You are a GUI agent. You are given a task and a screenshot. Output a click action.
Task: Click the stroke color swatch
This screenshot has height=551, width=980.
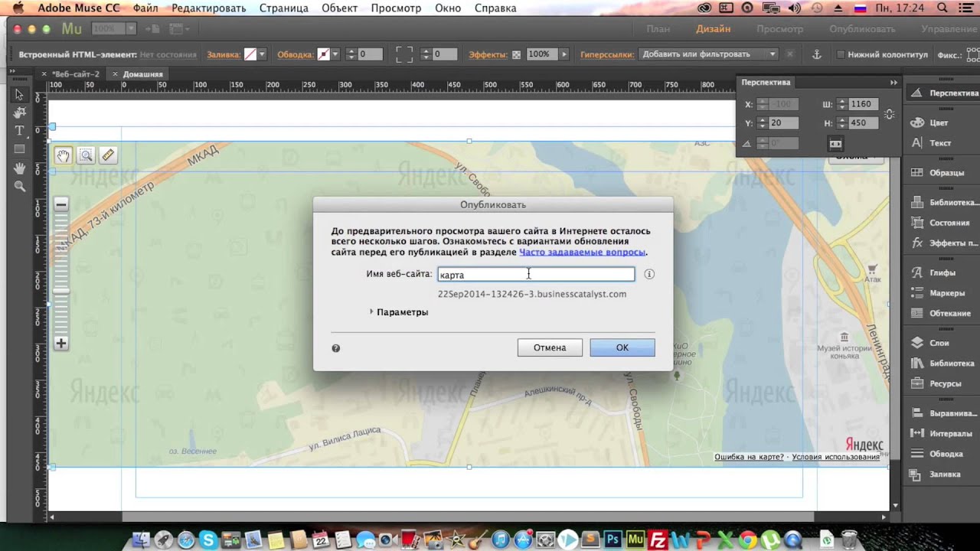click(324, 54)
